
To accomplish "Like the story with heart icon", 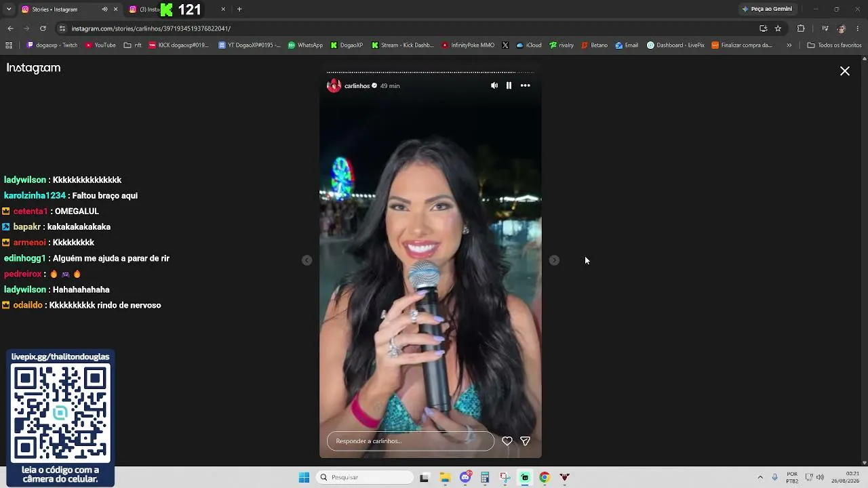I will pyautogui.click(x=507, y=441).
